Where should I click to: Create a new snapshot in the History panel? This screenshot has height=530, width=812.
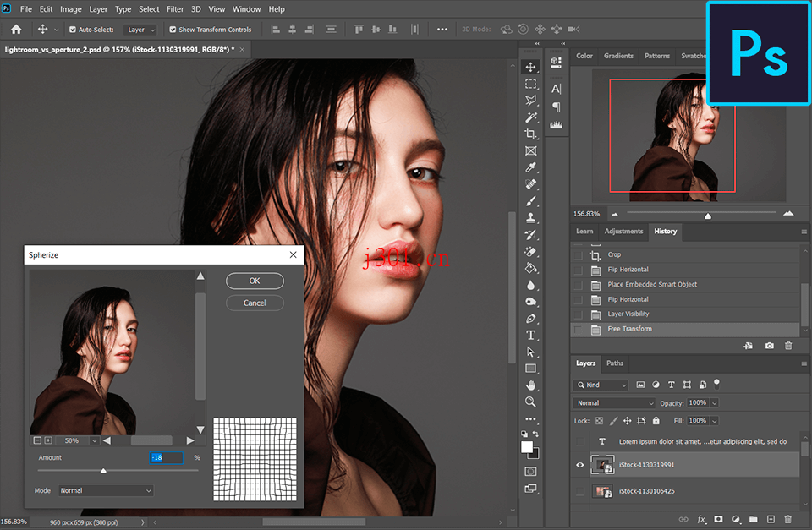click(x=768, y=346)
